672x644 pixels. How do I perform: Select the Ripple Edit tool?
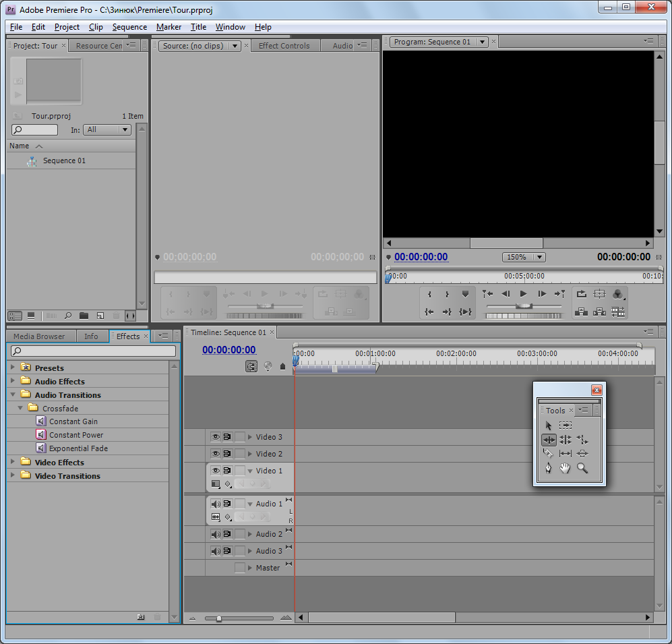(x=549, y=440)
